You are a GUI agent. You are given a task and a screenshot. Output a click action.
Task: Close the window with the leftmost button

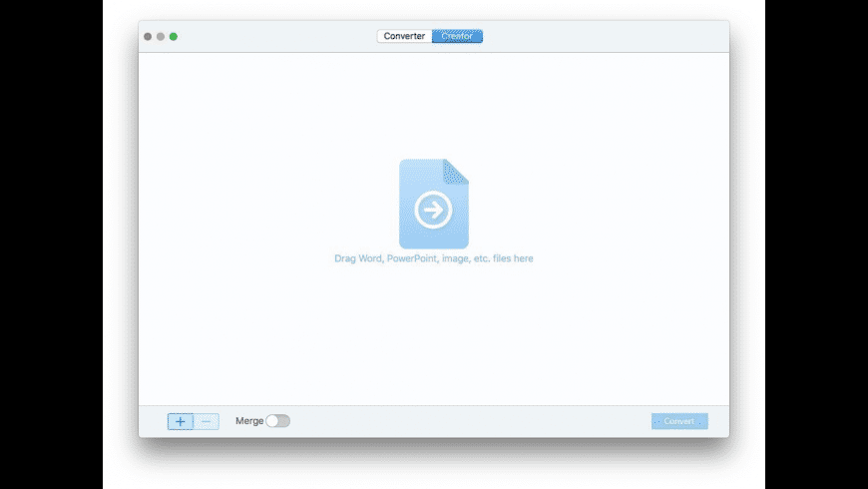148,37
